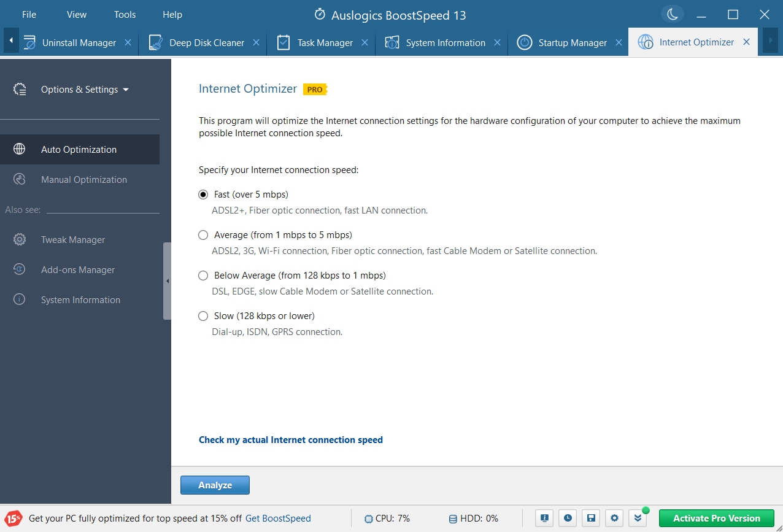Click the save floppy disk icon
783x532 pixels.
(591, 518)
